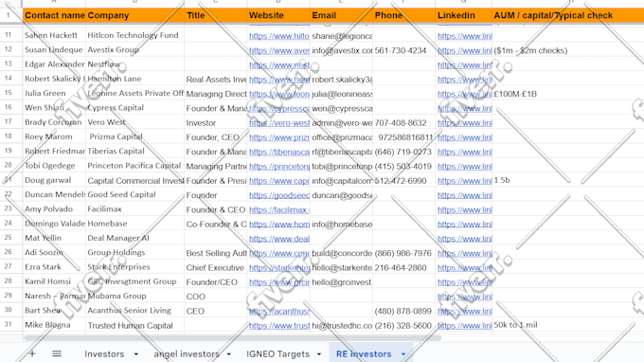Switch to the IGNEO Targets sheet tab
Viewport: 644px width, 362px height.
pos(278,354)
